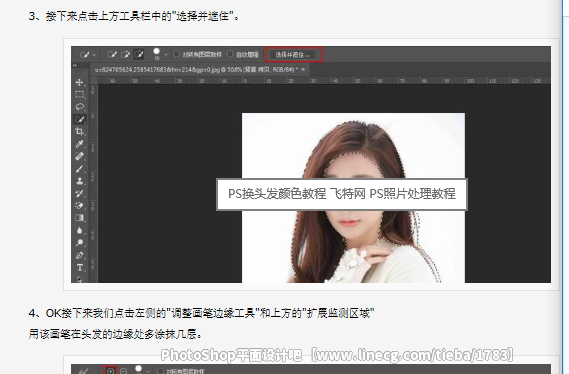Click the 用该画笔在头发的边缘处多涂抹几层 sentence
The width and height of the screenshot is (569, 374).
[x=115, y=334]
